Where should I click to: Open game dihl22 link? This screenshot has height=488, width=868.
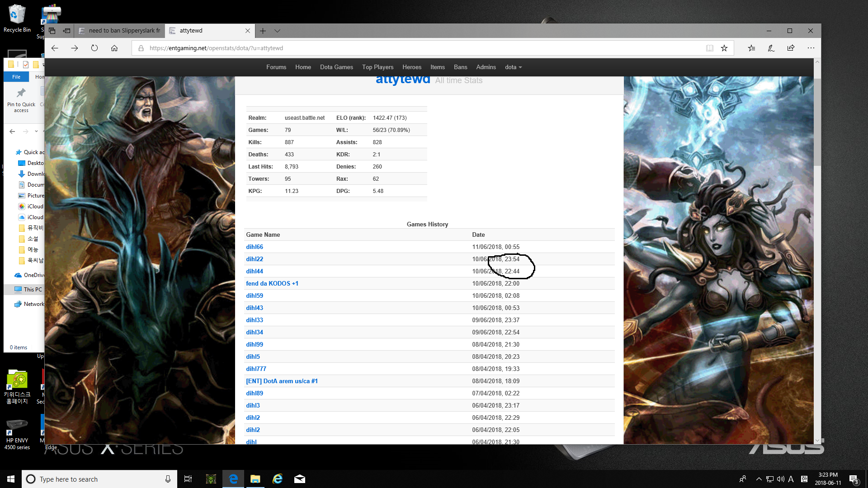coord(255,259)
